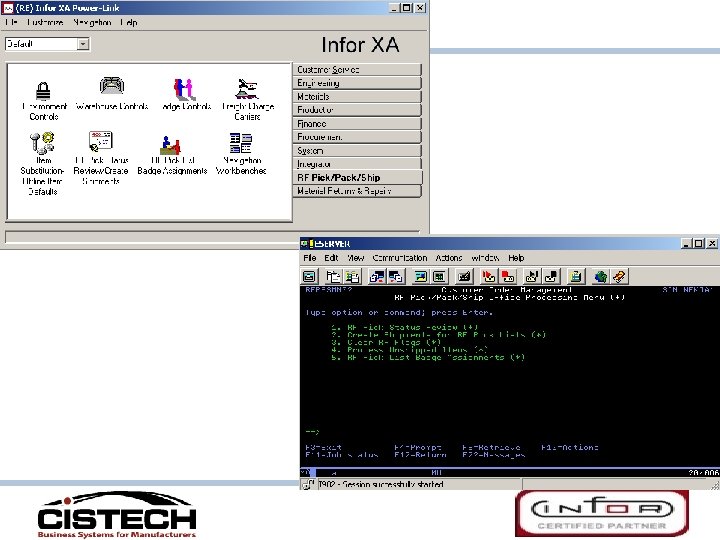
Task: Click the F12=Return function key text
Action: click(420, 455)
